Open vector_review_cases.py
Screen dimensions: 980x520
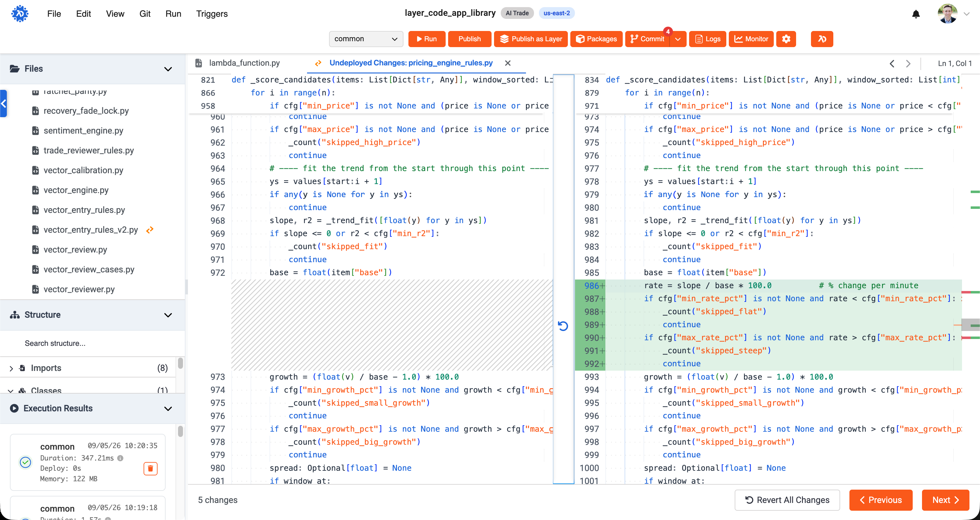89,269
